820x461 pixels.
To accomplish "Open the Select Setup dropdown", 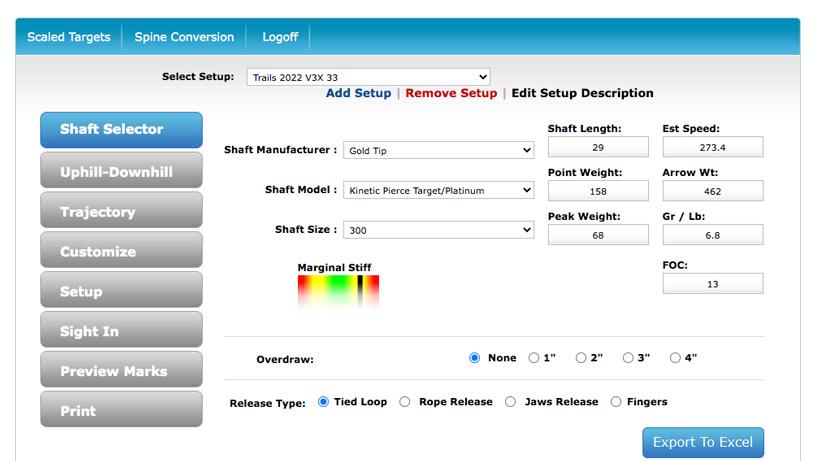I will pos(368,77).
